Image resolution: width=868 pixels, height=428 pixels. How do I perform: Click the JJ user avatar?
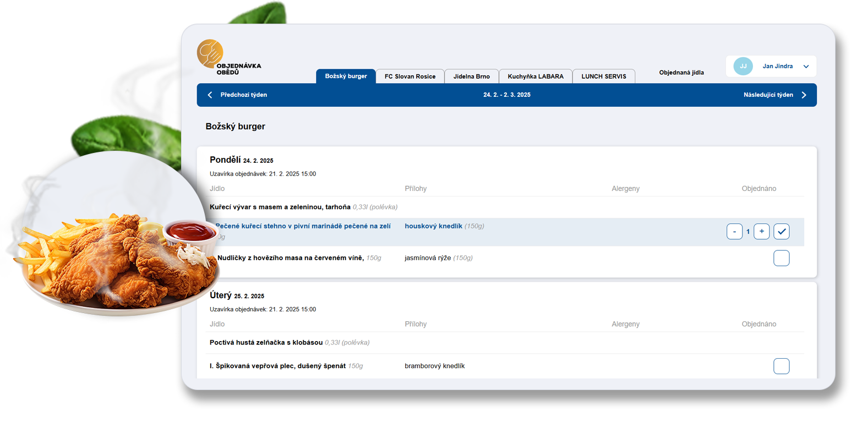743,66
